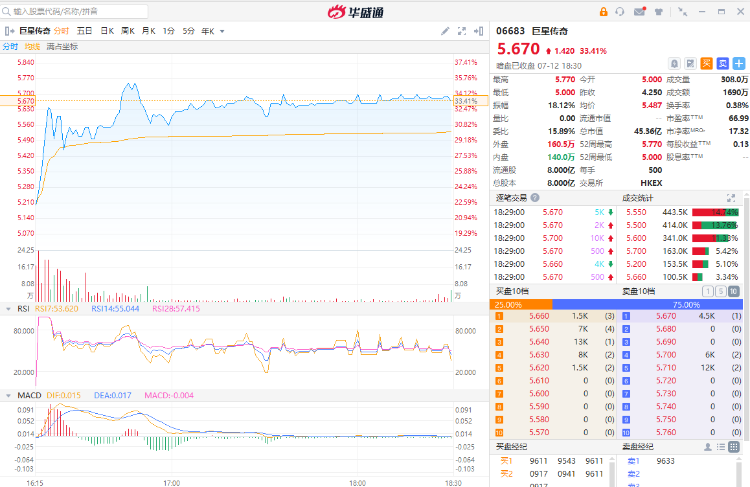Click the 两点坐标 option
This screenshot has height=487, width=750.
[62, 46]
